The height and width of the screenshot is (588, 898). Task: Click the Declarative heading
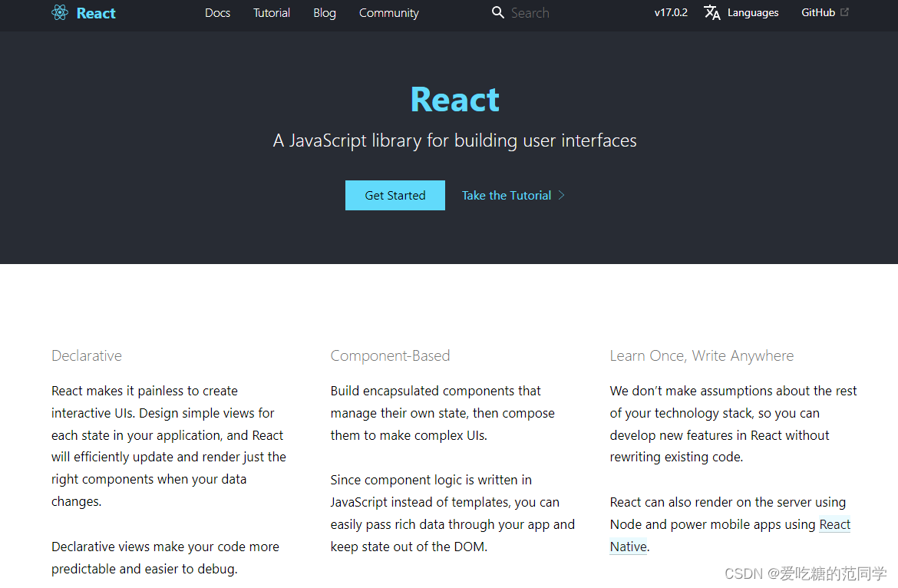[87, 355]
